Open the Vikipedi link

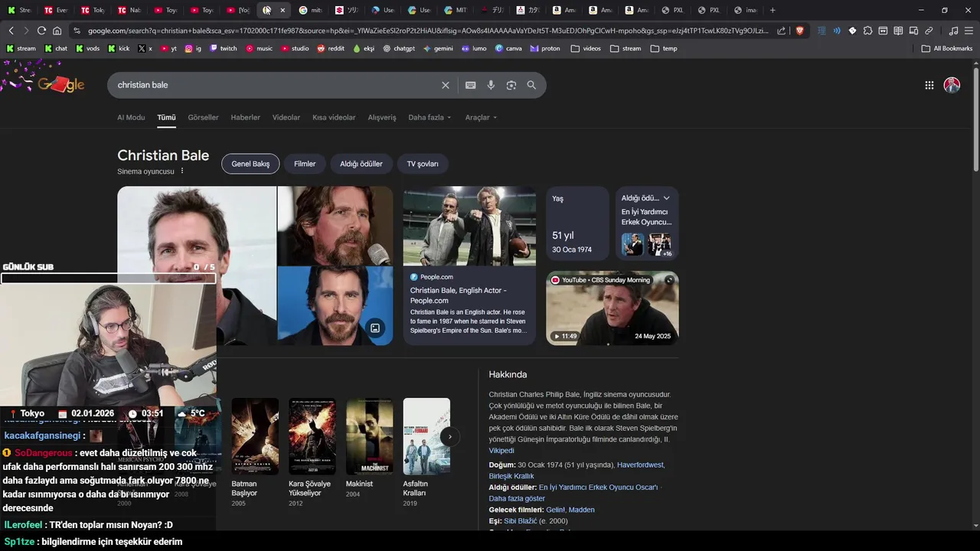(501, 451)
